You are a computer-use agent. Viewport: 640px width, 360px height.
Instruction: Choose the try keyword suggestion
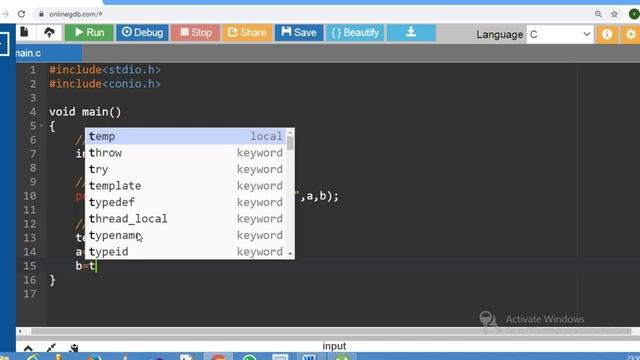point(186,169)
